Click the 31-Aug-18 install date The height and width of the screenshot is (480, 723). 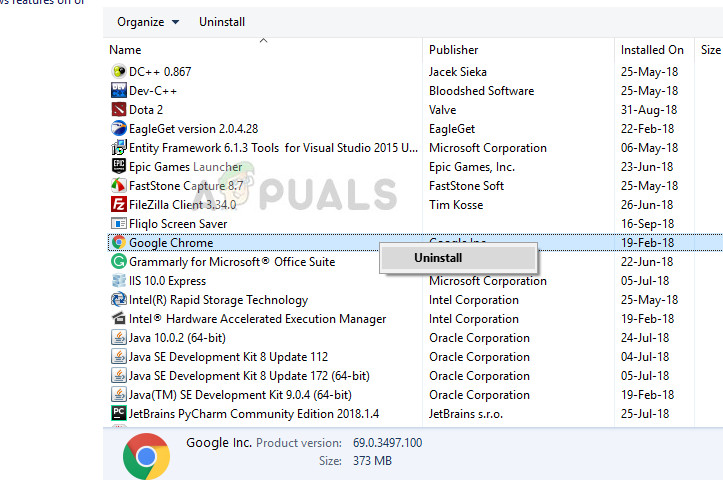[649, 110]
